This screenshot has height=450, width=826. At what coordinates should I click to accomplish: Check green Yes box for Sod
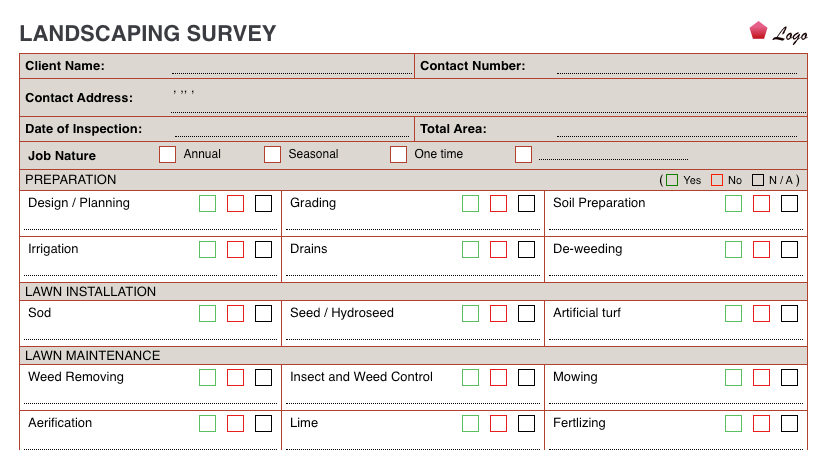point(208,314)
